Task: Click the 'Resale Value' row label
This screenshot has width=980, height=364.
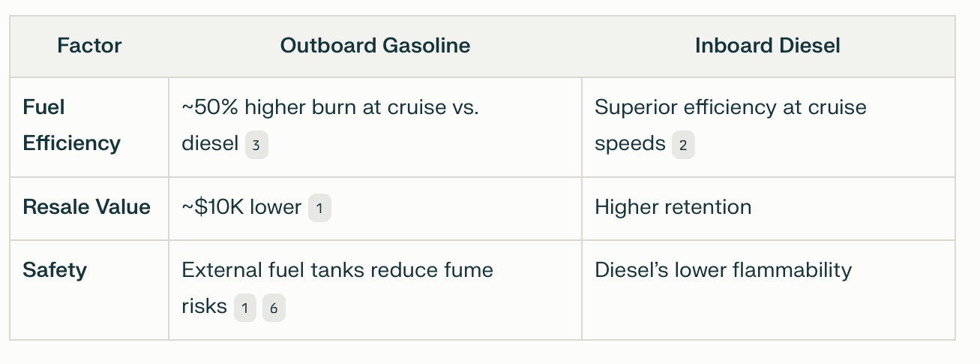Action: (x=87, y=207)
